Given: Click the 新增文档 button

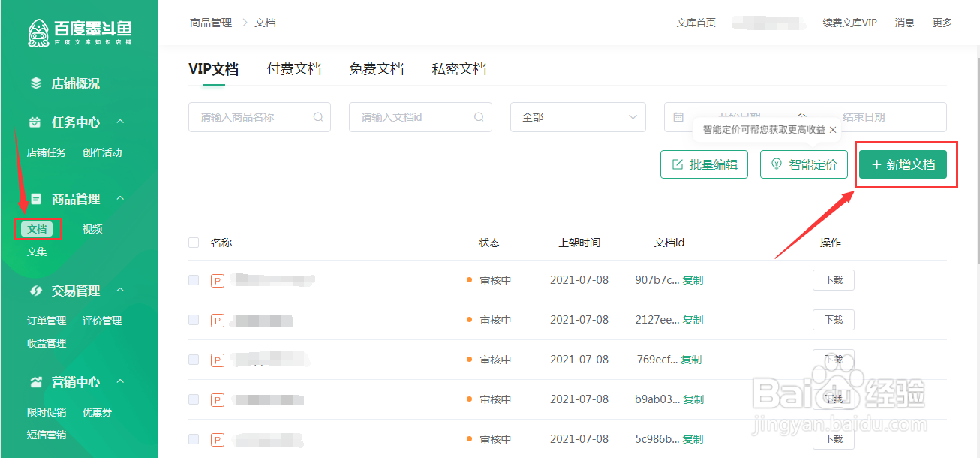Looking at the screenshot, I should pyautogui.click(x=905, y=164).
